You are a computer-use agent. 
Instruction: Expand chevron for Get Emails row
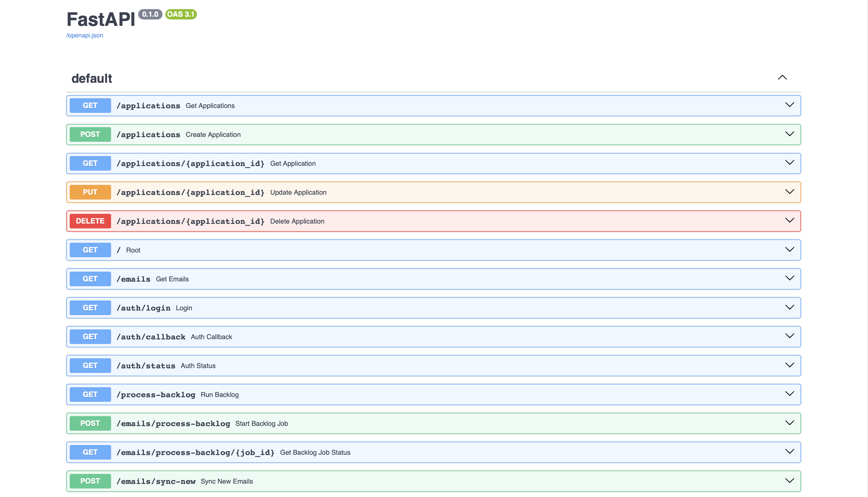[x=790, y=278]
